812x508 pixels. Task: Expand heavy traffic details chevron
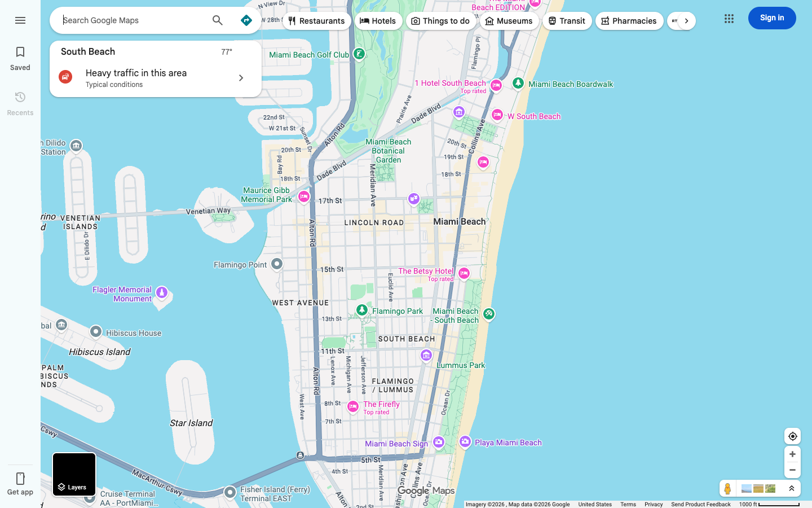point(241,78)
